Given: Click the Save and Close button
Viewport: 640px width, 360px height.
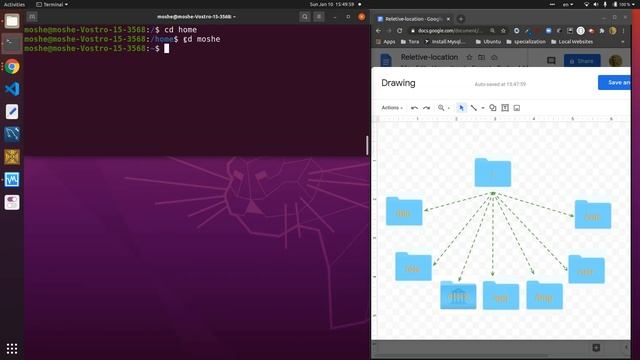Looking at the screenshot, I should point(614,82).
